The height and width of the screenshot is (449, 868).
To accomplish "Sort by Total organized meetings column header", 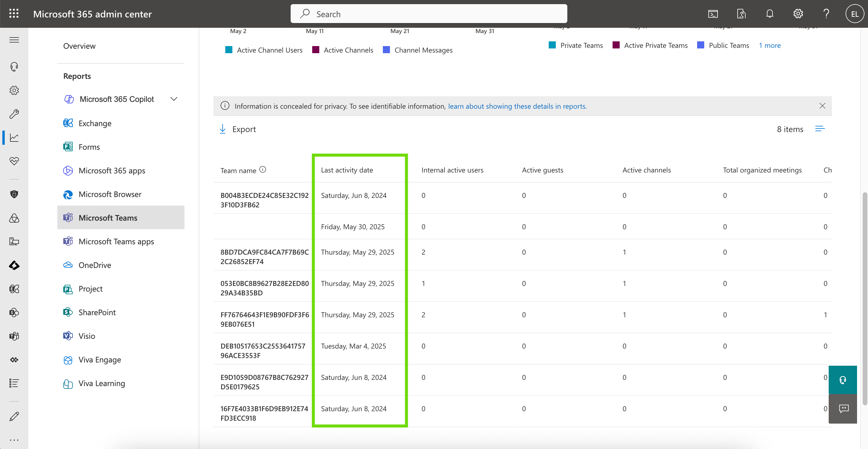I will 762,170.
